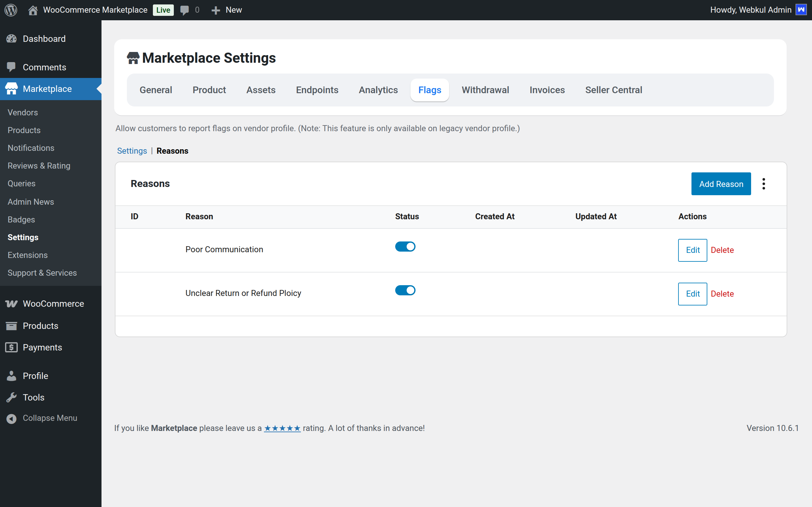Open the Webkul Admin avatar icon

point(801,10)
